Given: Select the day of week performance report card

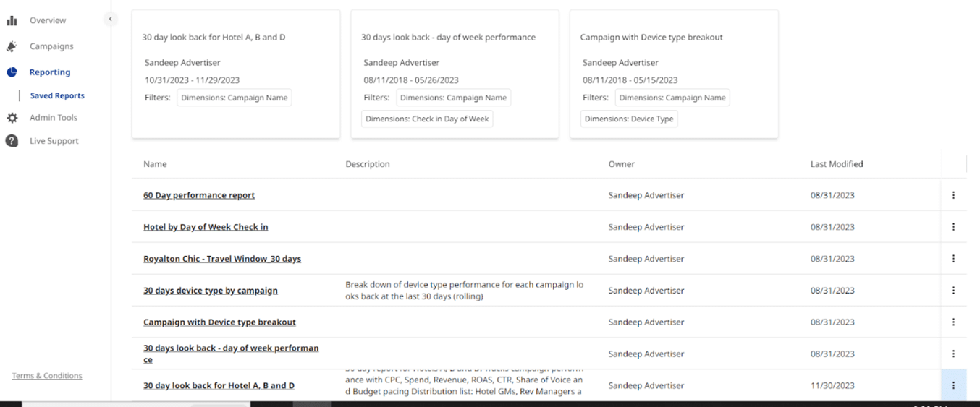Looking at the screenshot, I should [x=455, y=74].
